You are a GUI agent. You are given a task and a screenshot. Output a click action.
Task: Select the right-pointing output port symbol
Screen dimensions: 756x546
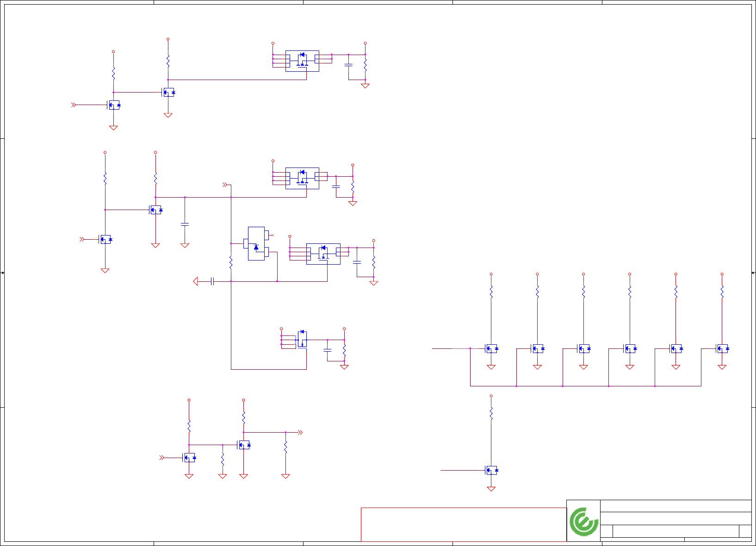pyautogui.click(x=300, y=432)
